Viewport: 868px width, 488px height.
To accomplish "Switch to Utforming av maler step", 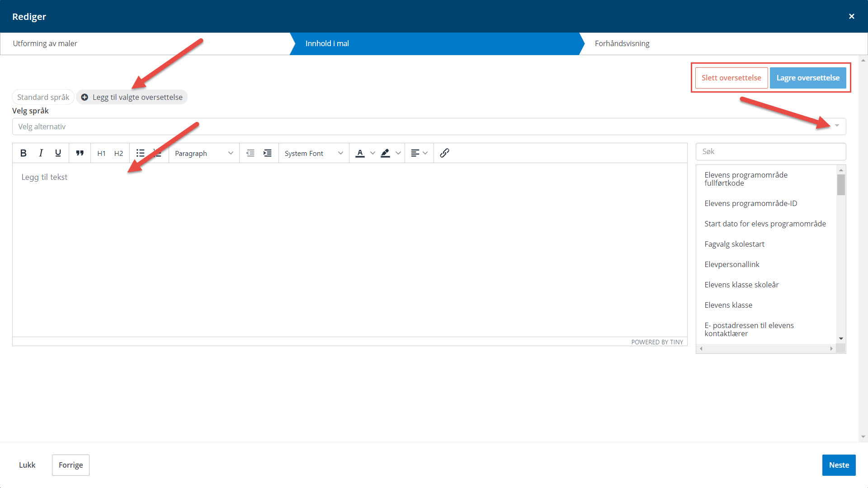I will pyautogui.click(x=45, y=43).
